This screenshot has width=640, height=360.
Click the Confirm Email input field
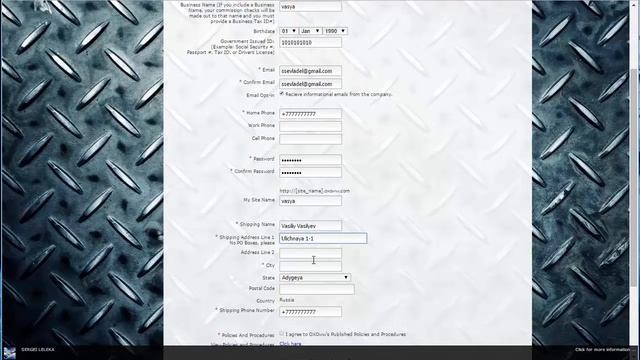pyautogui.click(x=310, y=84)
